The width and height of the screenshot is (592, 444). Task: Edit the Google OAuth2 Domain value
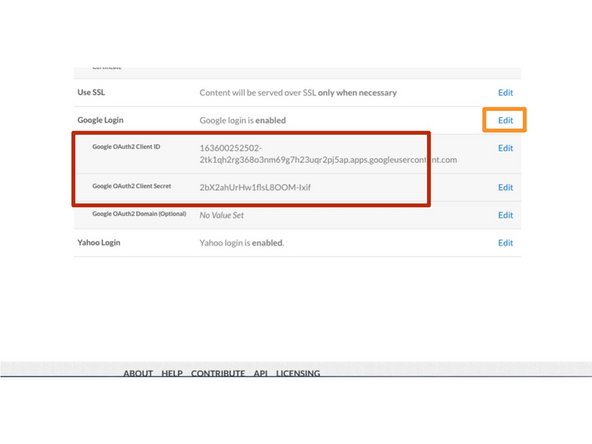pyautogui.click(x=505, y=215)
